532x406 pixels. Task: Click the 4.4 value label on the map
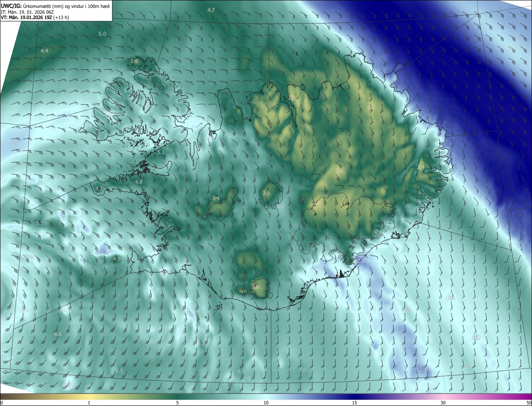pos(44,51)
